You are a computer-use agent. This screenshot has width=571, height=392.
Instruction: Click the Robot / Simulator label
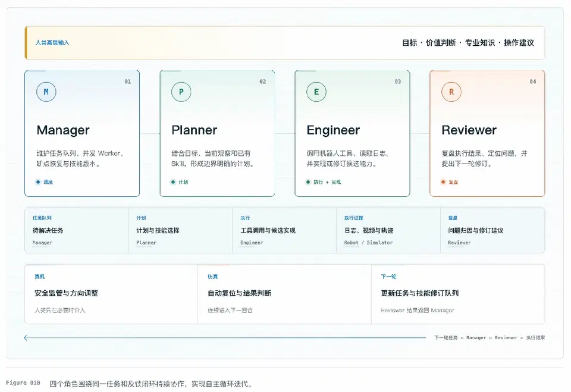(368, 243)
